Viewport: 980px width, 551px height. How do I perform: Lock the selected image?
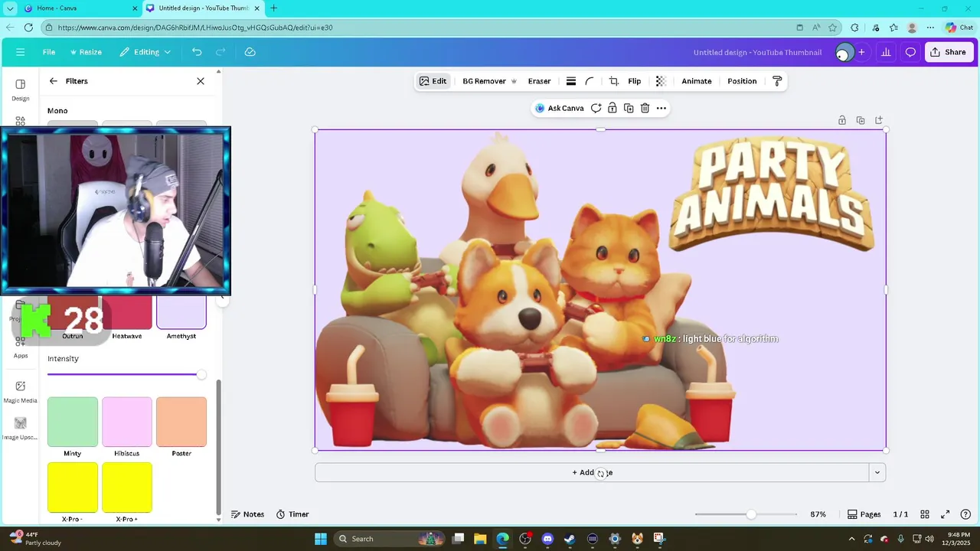(x=612, y=108)
